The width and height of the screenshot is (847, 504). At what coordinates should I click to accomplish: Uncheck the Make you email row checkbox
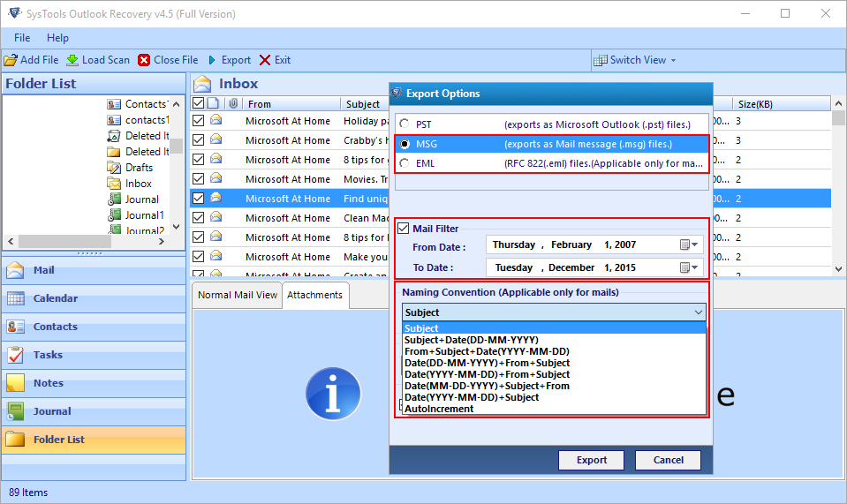coord(198,257)
